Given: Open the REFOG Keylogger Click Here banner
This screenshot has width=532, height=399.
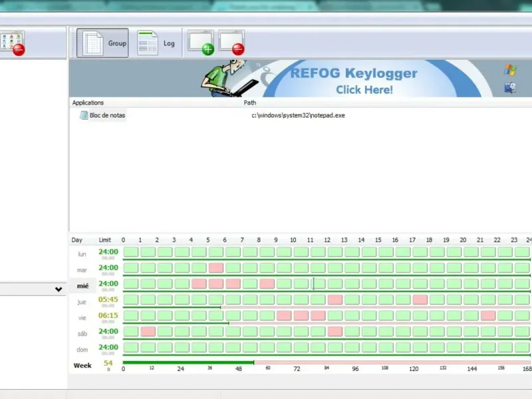Looking at the screenshot, I should 354,80.
